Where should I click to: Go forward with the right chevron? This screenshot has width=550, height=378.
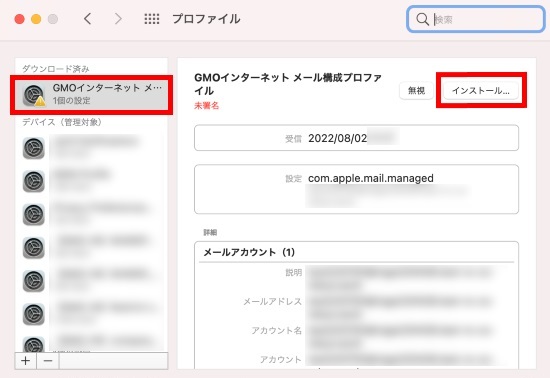[118, 19]
